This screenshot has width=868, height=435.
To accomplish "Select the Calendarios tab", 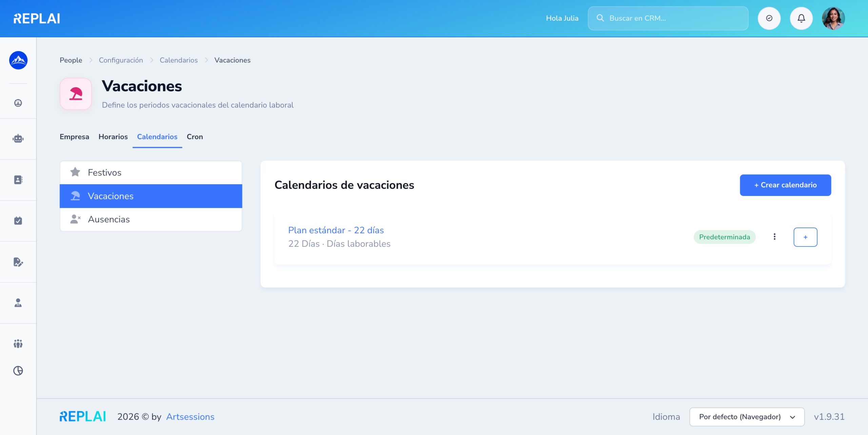I will (157, 137).
